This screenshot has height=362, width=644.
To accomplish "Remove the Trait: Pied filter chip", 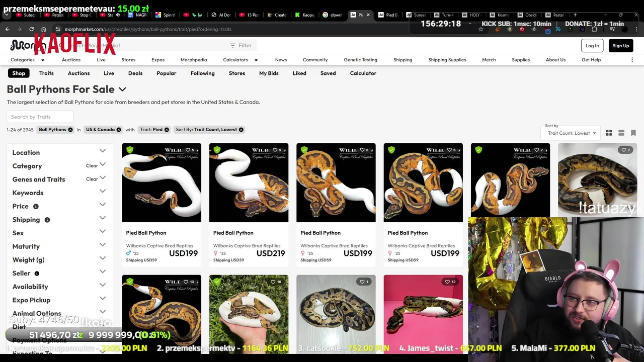I will click(167, 130).
